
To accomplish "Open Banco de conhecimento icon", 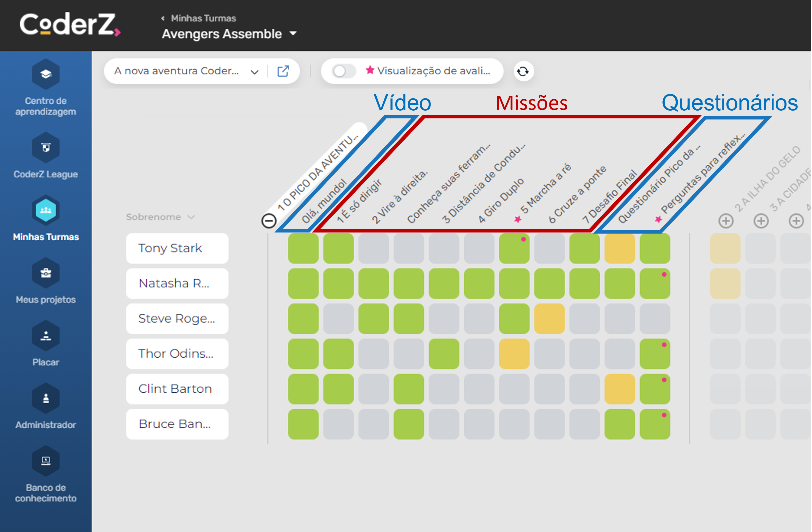I will [x=46, y=461].
